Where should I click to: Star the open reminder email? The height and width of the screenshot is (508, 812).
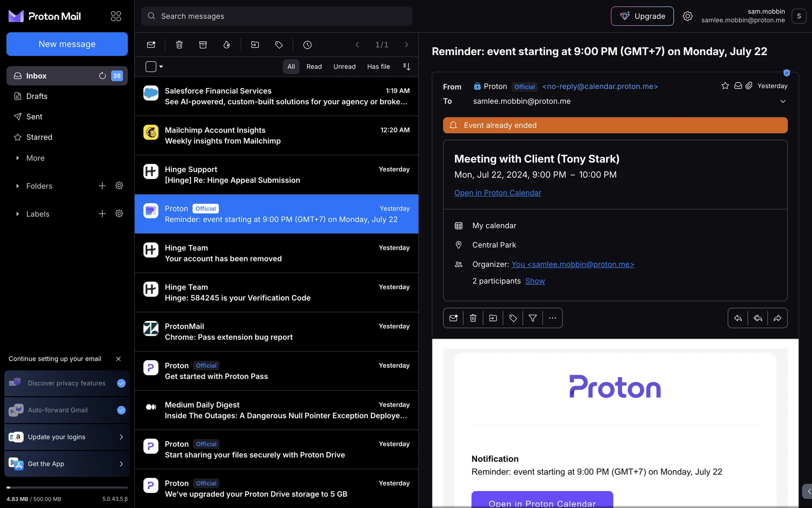point(725,86)
